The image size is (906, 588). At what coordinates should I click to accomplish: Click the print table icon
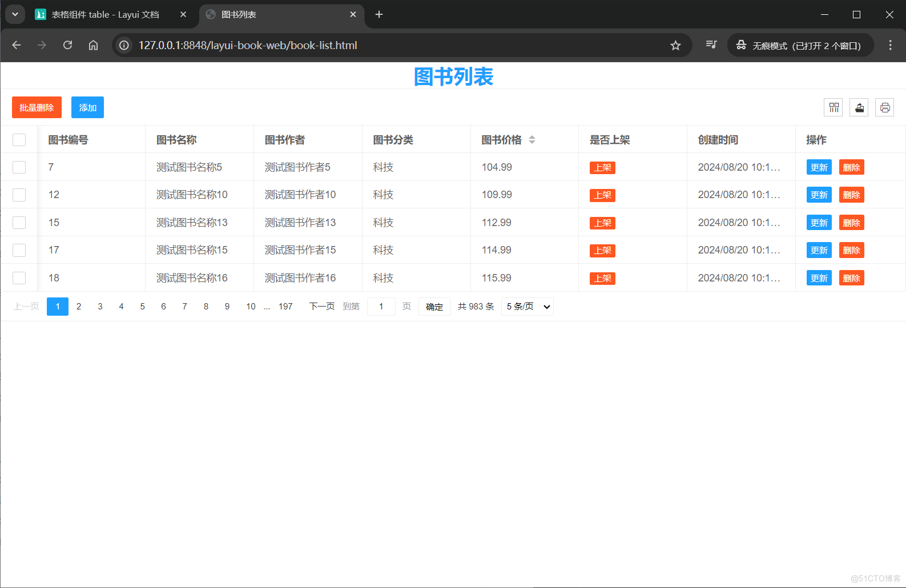click(x=885, y=107)
